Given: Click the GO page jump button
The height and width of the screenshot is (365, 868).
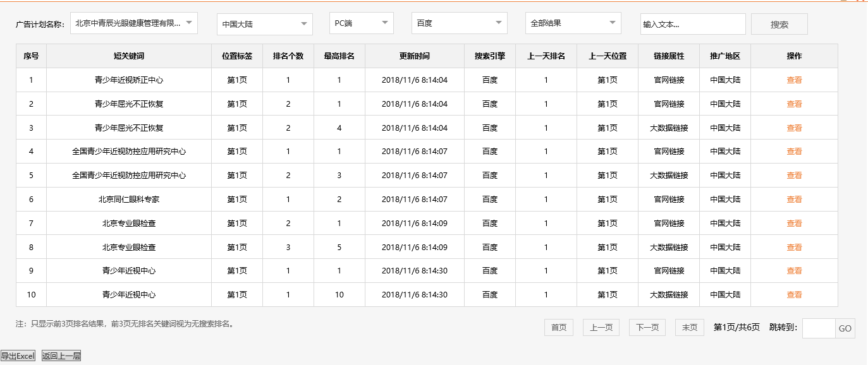Looking at the screenshot, I should click(845, 328).
